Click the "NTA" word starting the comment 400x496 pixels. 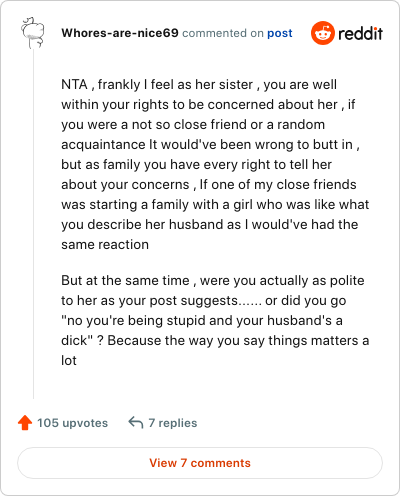74,84
